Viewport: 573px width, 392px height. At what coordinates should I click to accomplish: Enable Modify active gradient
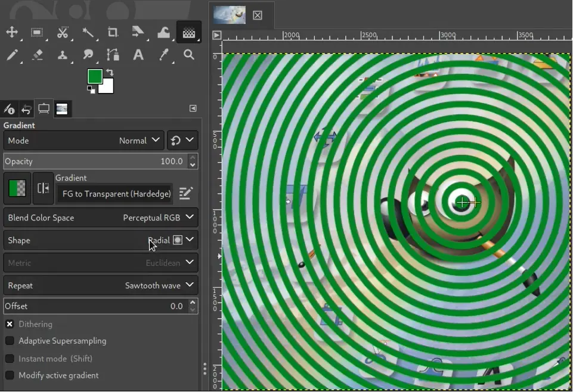[9, 375]
